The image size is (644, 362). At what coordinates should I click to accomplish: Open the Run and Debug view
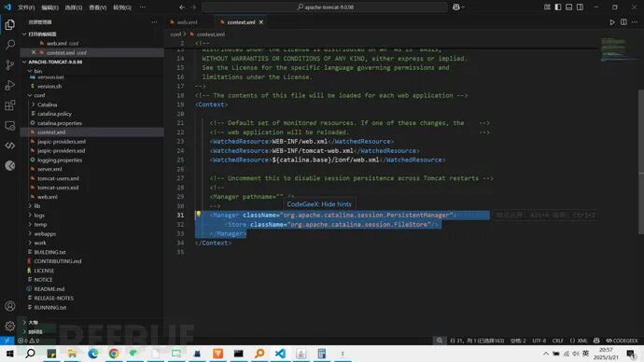(x=10, y=85)
